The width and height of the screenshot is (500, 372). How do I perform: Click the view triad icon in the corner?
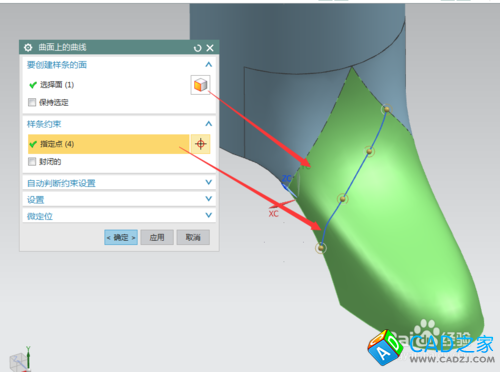click(21, 359)
